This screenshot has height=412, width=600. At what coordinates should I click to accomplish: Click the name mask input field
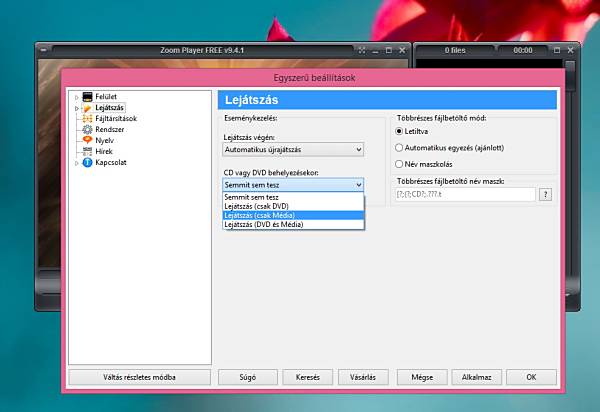465,194
